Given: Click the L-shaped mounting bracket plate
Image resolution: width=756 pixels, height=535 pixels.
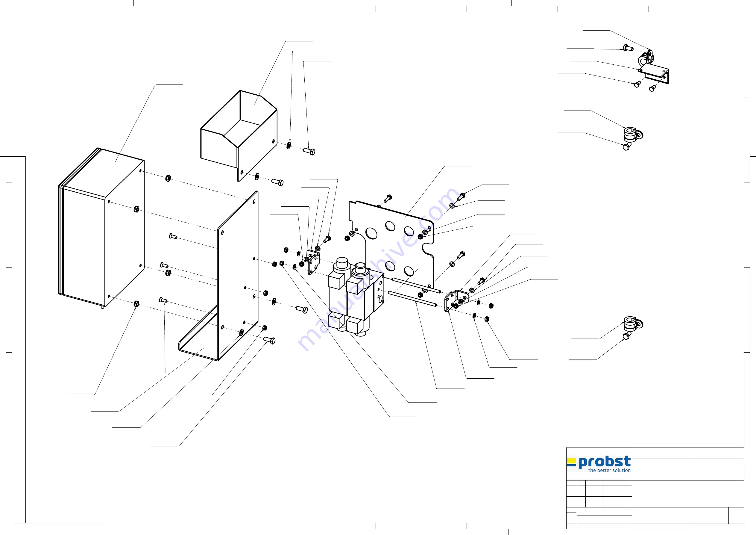Looking at the screenshot, I should click(x=219, y=276).
